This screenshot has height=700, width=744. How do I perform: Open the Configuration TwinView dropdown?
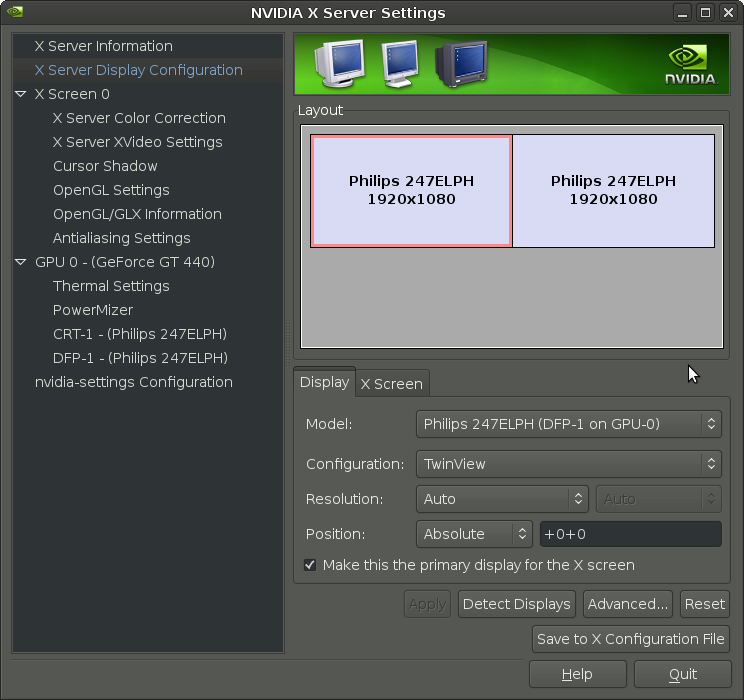tap(568, 464)
